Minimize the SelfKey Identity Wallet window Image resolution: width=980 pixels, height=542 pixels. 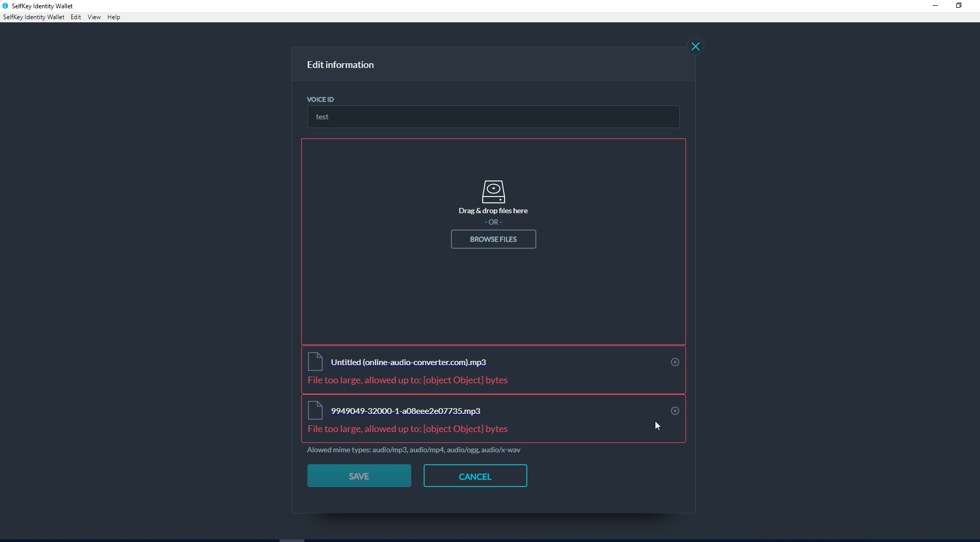coord(935,6)
